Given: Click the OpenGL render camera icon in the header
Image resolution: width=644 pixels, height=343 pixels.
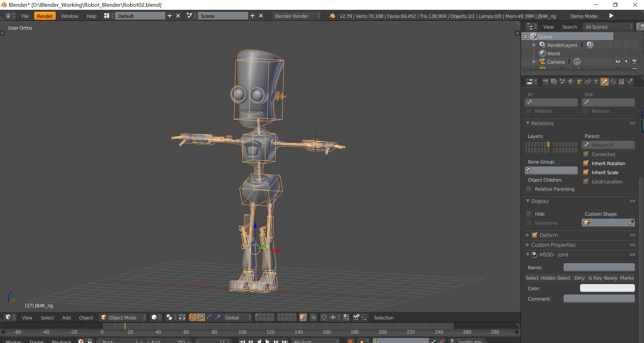Looking at the screenshot, I should click(x=356, y=317).
